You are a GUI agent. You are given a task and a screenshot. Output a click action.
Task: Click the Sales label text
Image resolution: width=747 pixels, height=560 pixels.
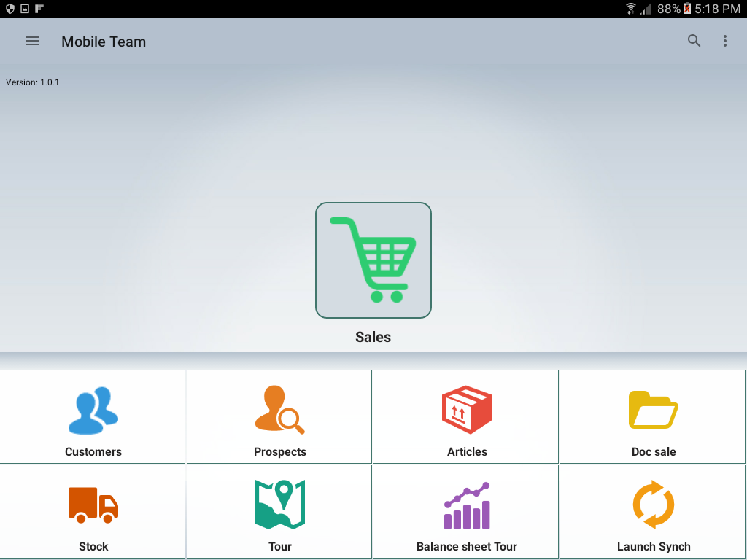373,337
